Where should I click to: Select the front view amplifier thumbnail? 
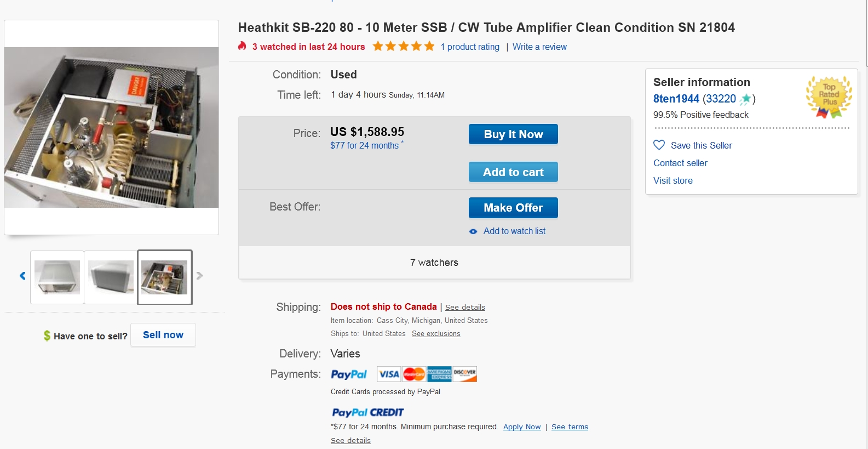(58, 277)
